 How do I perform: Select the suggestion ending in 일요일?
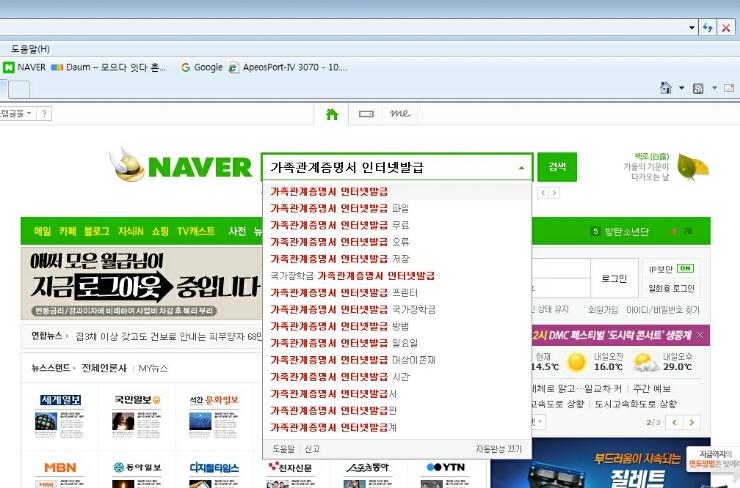(397, 343)
